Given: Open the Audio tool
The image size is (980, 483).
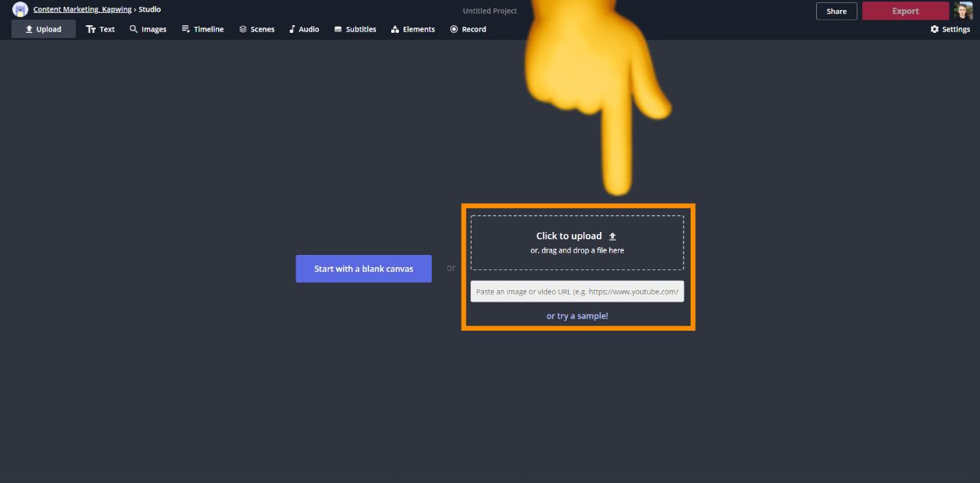Looking at the screenshot, I should coord(304,29).
